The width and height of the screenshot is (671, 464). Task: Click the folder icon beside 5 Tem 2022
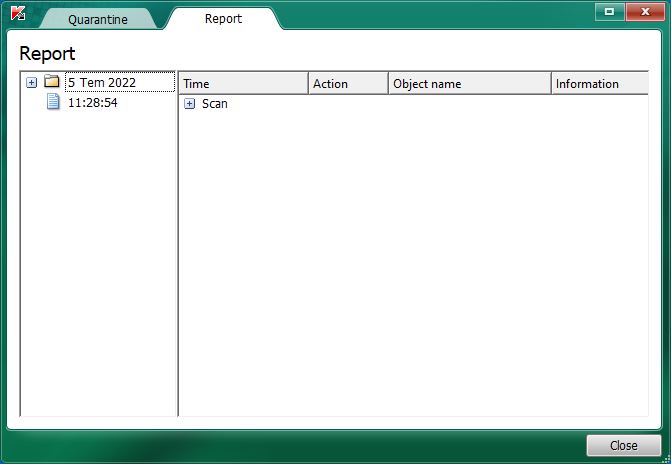(x=52, y=81)
